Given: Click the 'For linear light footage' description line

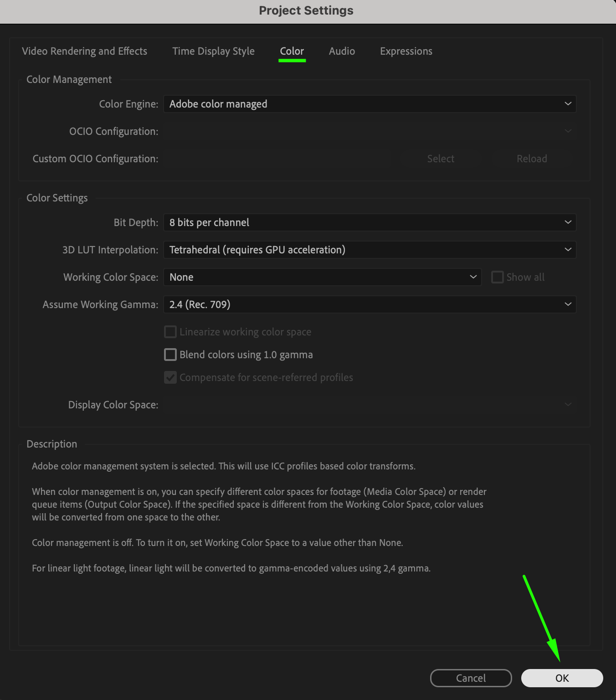Looking at the screenshot, I should (231, 568).
